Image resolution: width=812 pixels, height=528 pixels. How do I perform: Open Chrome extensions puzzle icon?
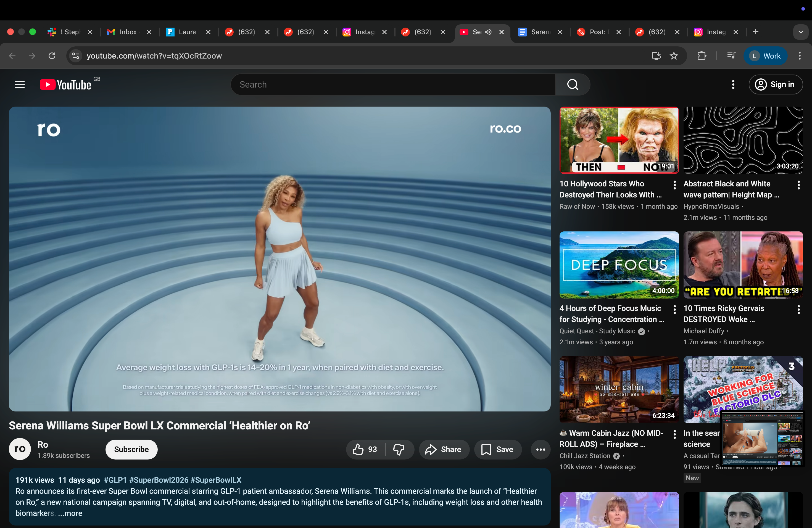(702, 56)
